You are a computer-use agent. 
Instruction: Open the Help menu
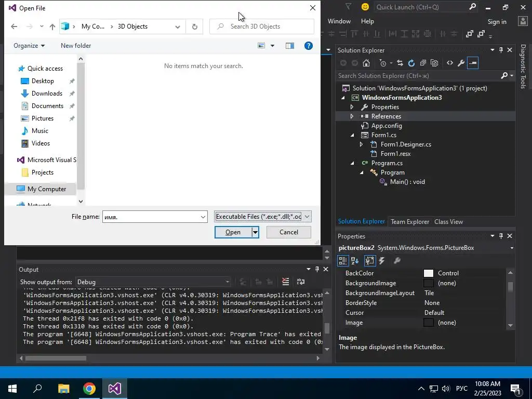click(367, 21)
